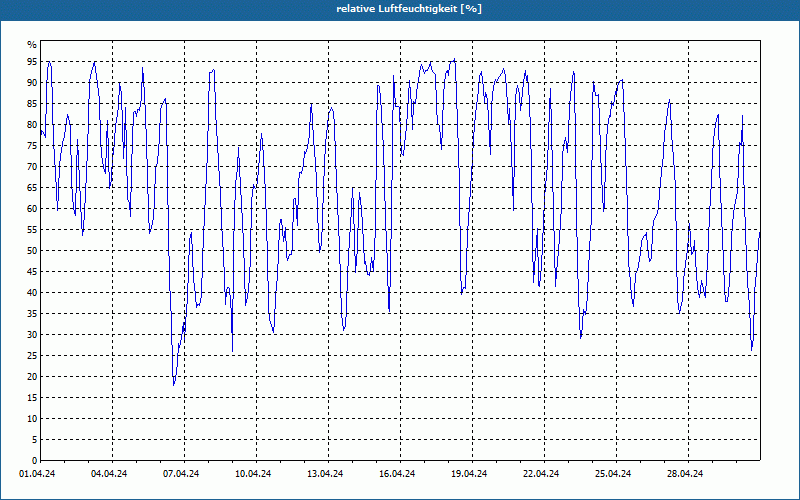Click the 45 value on y-axis
The width and height of the screenshot is (800, 500).
click(32, 271)
